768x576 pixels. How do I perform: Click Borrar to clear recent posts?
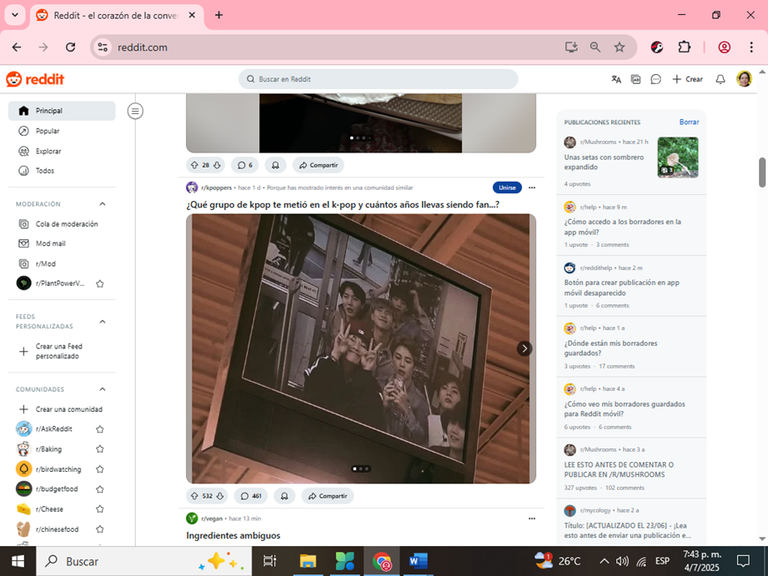click(x=689, y=122)
